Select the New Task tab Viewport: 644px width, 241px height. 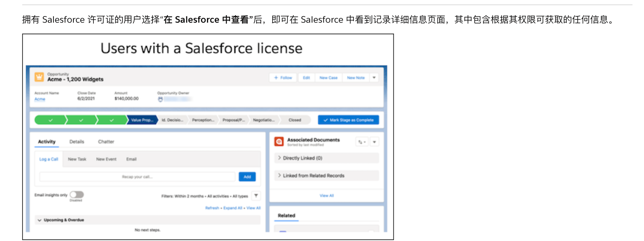click(77, 159)
